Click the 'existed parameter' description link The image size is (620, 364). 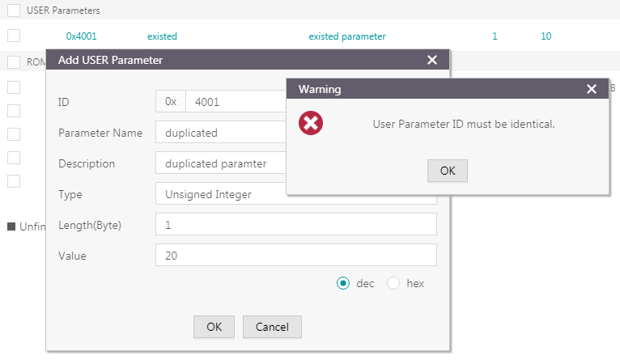coord(347,36)
